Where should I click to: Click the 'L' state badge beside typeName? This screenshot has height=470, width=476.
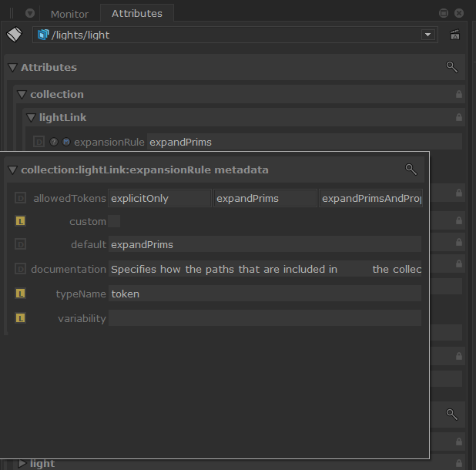click(21, 294)
